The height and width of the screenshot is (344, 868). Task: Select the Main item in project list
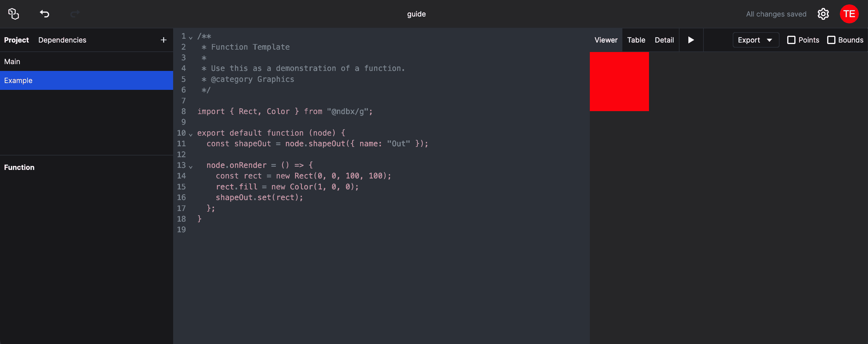[87, 61]
